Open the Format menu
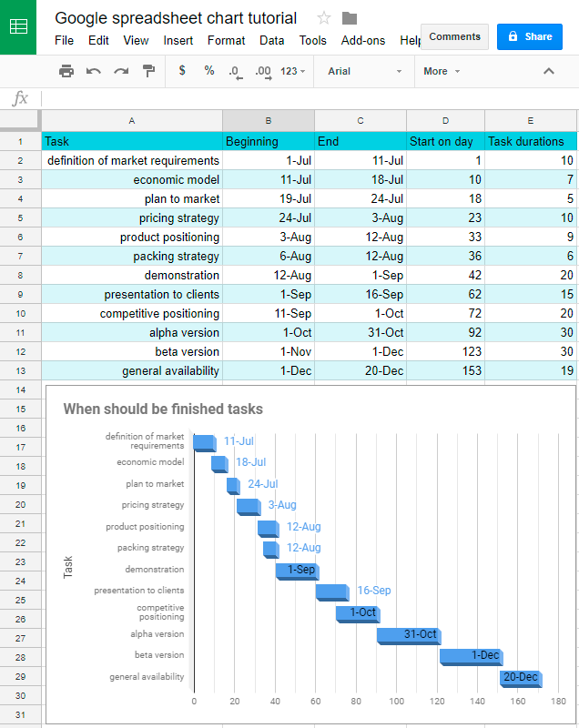This screenshot has width=579, height=728. tap(226, 41)
